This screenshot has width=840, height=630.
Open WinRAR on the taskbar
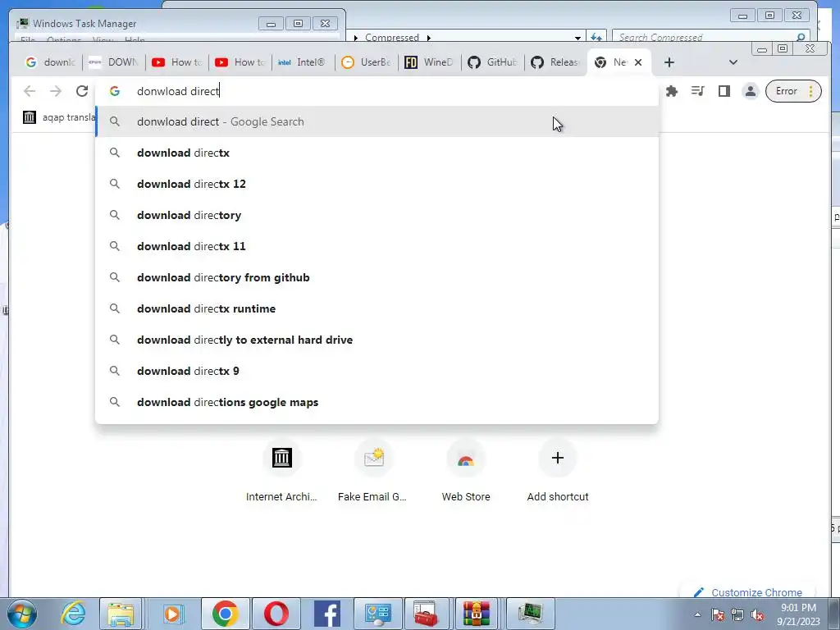pyautogui.click(x=477, y=614)
